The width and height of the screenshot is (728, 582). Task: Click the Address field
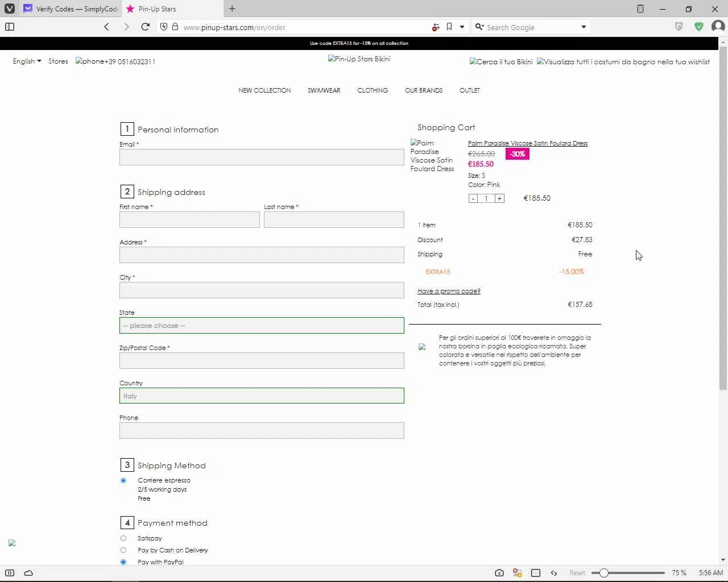[262, 255]
